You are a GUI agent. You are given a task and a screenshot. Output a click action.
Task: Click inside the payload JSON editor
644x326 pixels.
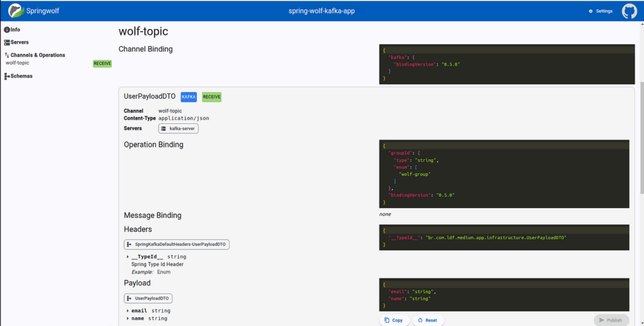point(503,295)
